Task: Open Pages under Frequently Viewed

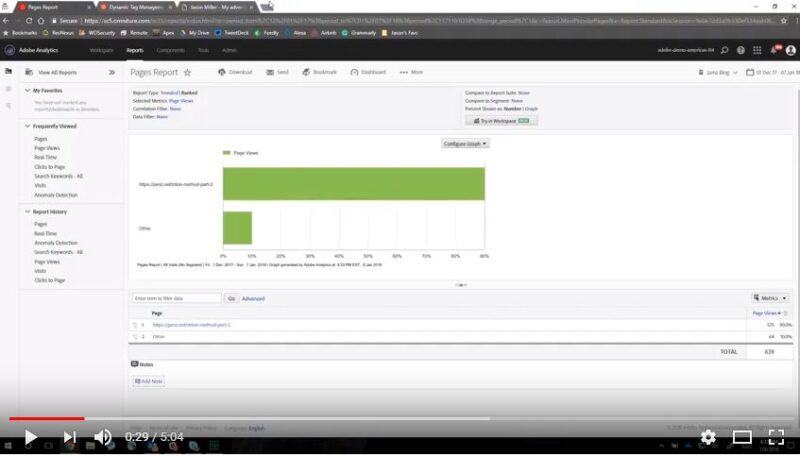Action: pyautogui.click(x=41, y=139)
